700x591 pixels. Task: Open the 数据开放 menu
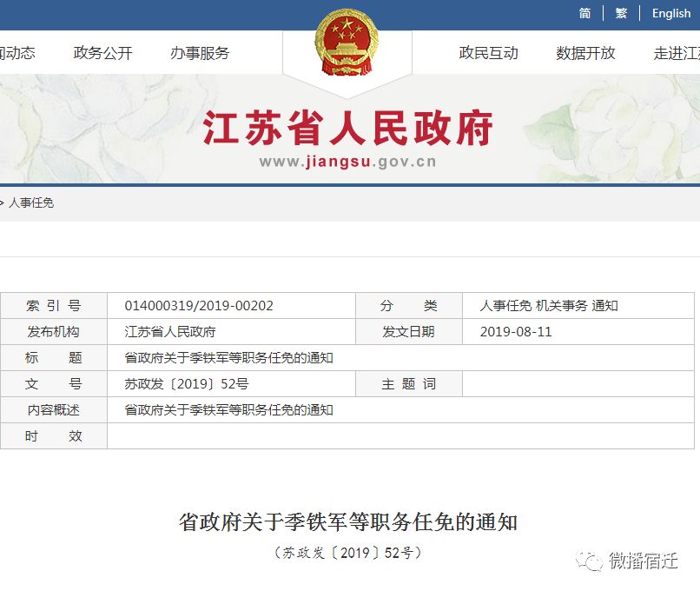585,53
